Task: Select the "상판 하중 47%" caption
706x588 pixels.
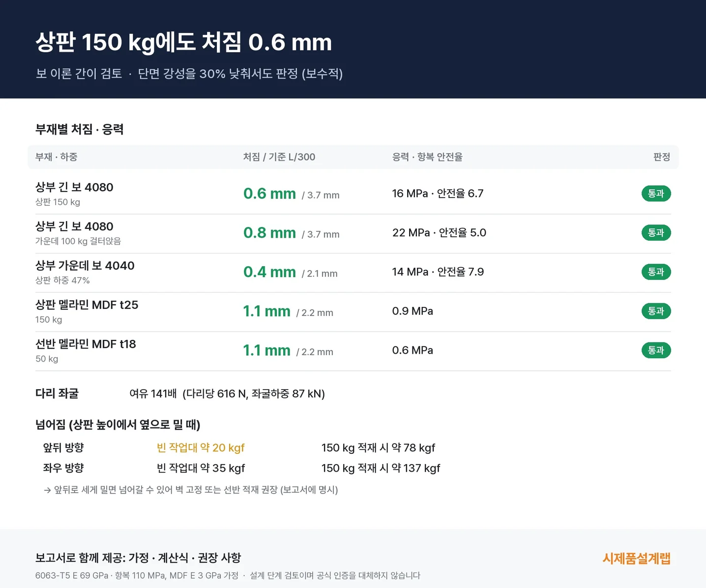Action: pos(62,280)
